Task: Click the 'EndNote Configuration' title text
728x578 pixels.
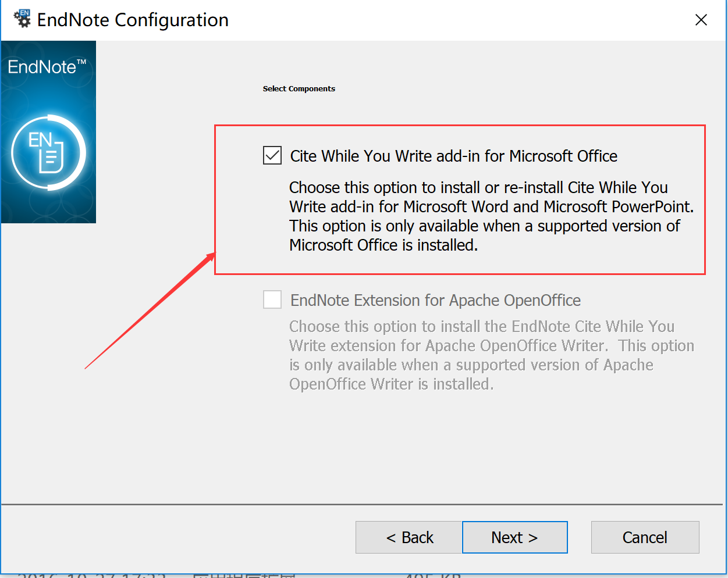Action: point(133,20)
